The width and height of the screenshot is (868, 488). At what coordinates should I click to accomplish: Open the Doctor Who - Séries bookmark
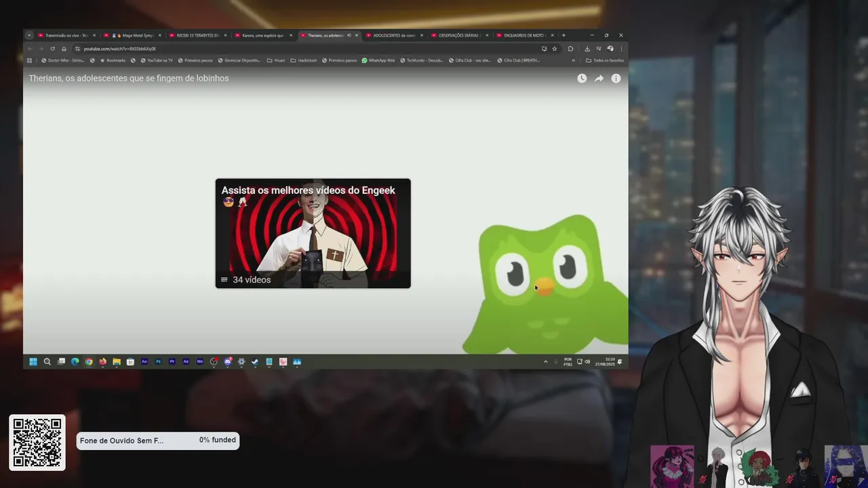click(62, 60)
